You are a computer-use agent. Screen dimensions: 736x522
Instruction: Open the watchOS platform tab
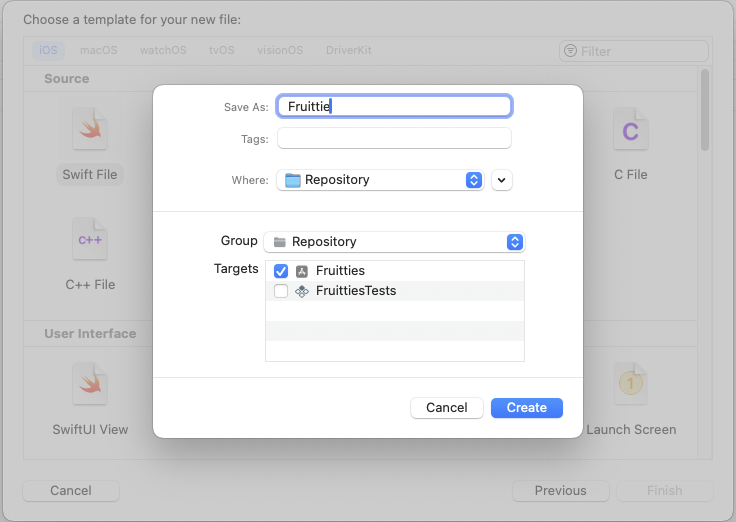click(x=164, y=50)
